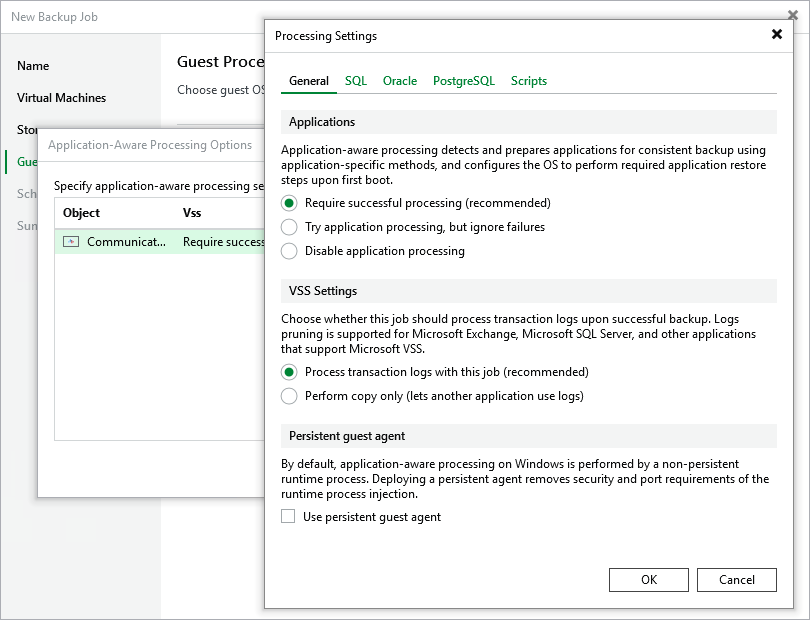
Task: Click the Processing Settings title text
Action: (326, 36)
